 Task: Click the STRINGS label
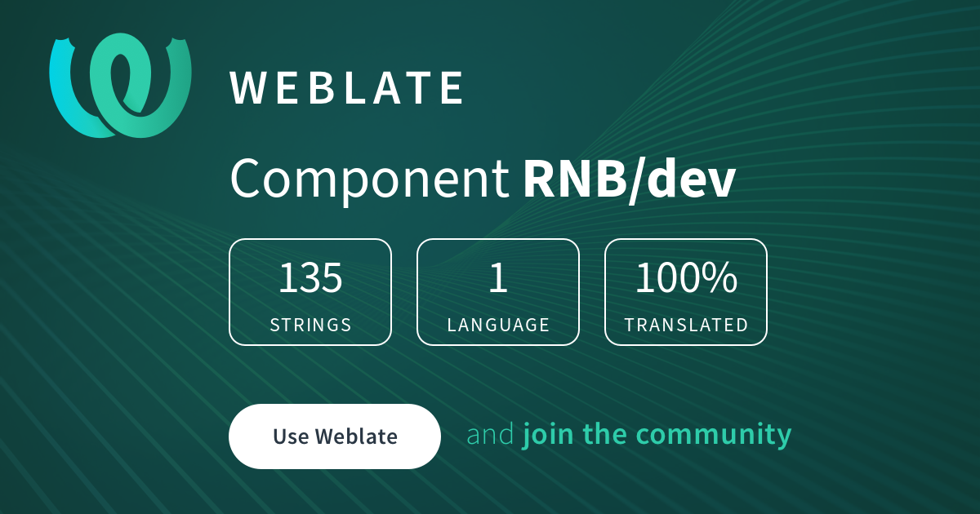(x=310, y=325)
